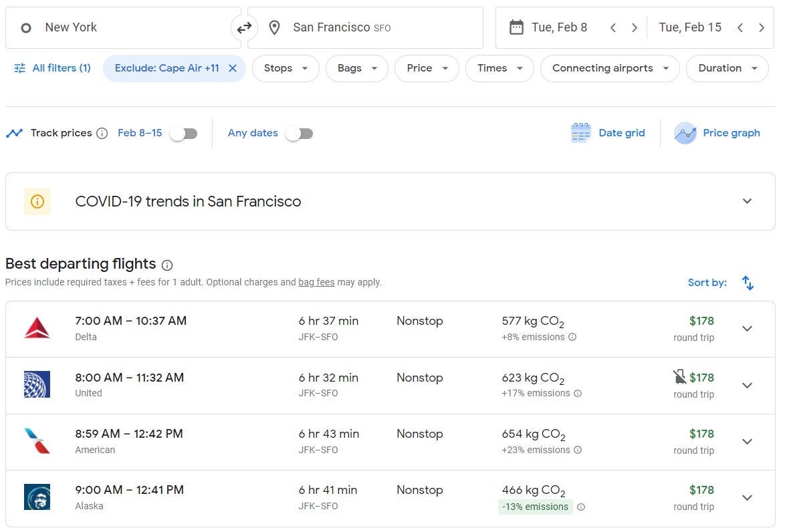The height and width of the screenshot is (532, 789).
Task: Click the Best departing flights info icon
Action: [167, 265]
